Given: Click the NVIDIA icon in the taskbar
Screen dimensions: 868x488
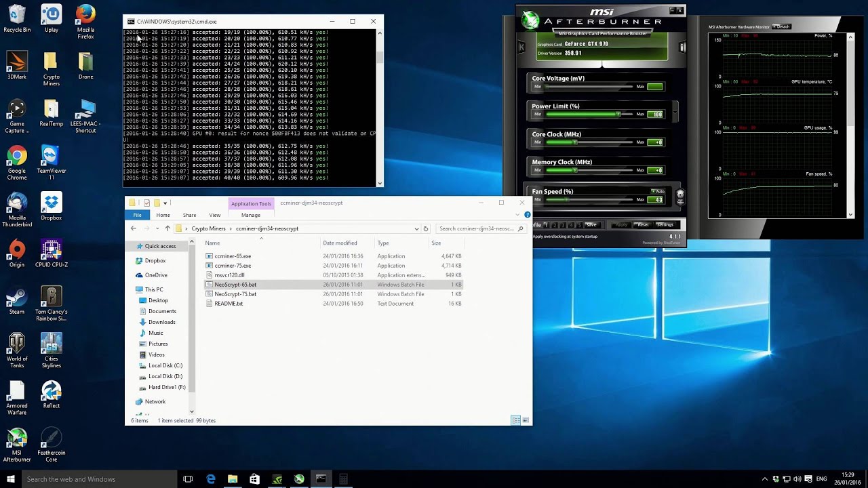Looking at the screenshot, I should pos(277,479).
